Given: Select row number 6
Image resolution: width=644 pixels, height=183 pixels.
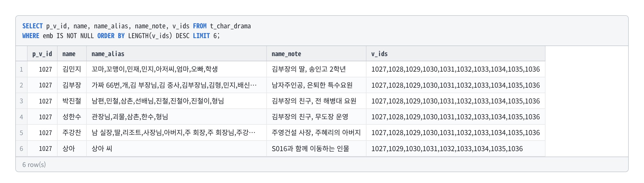Looking at the screenshot, I should pyautogui.click(x=21, y=149).
